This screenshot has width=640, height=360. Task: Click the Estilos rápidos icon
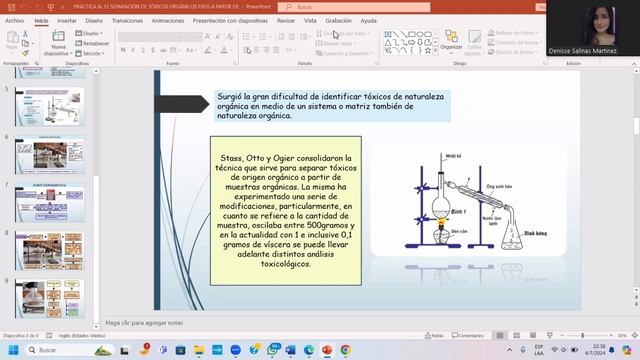tap(474, 42)
